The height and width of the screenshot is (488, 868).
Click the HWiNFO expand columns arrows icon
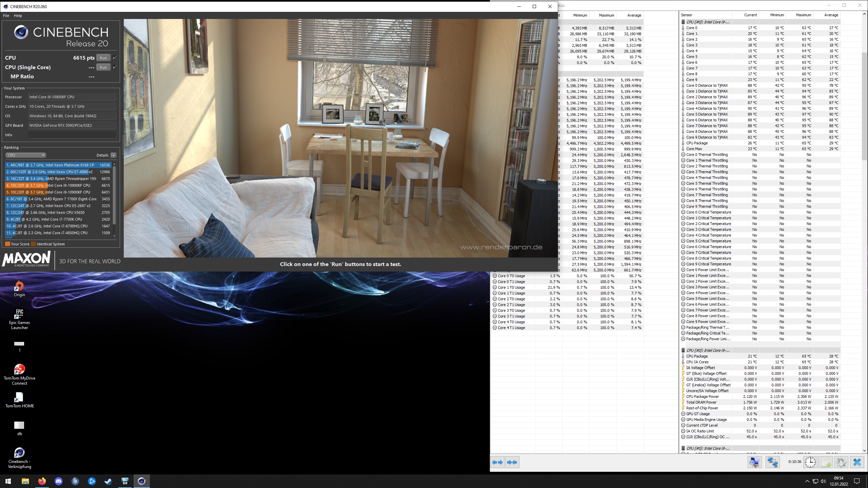[x=497, y=462]
